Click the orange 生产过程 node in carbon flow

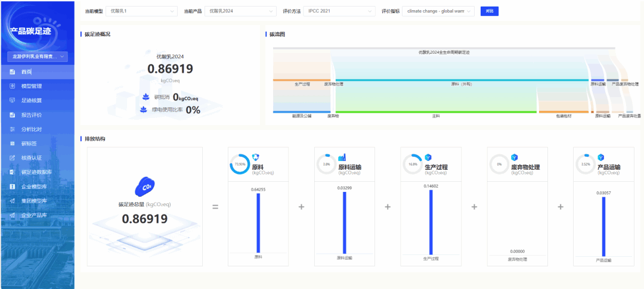[302, 80]
